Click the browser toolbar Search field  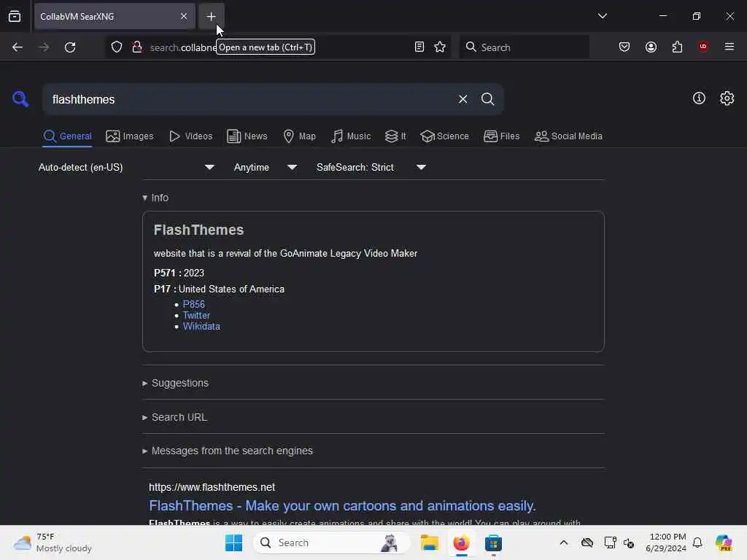[524, 47]
